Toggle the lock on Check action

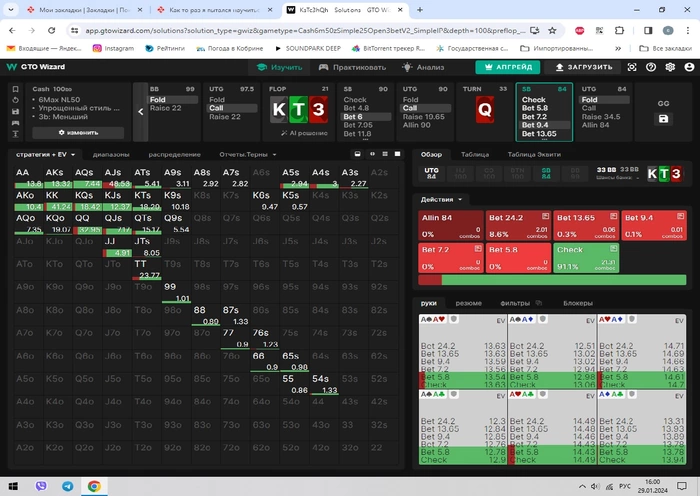click(613, 248)
